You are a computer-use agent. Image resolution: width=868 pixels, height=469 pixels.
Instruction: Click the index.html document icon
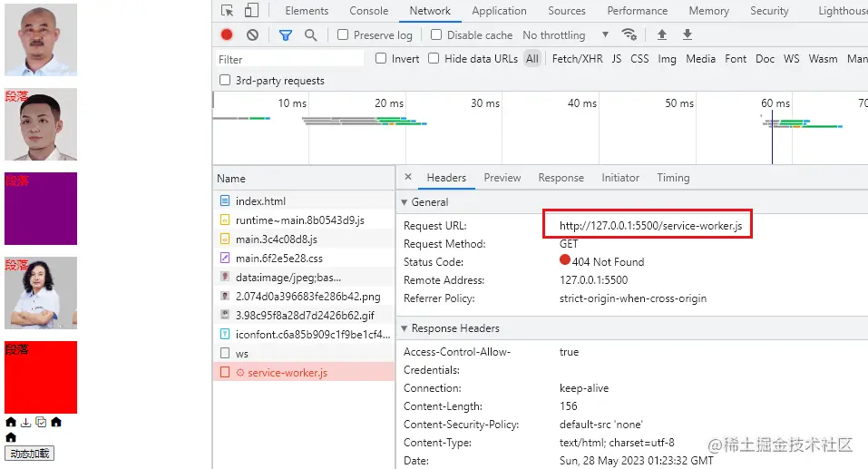(x=225, y=200)
